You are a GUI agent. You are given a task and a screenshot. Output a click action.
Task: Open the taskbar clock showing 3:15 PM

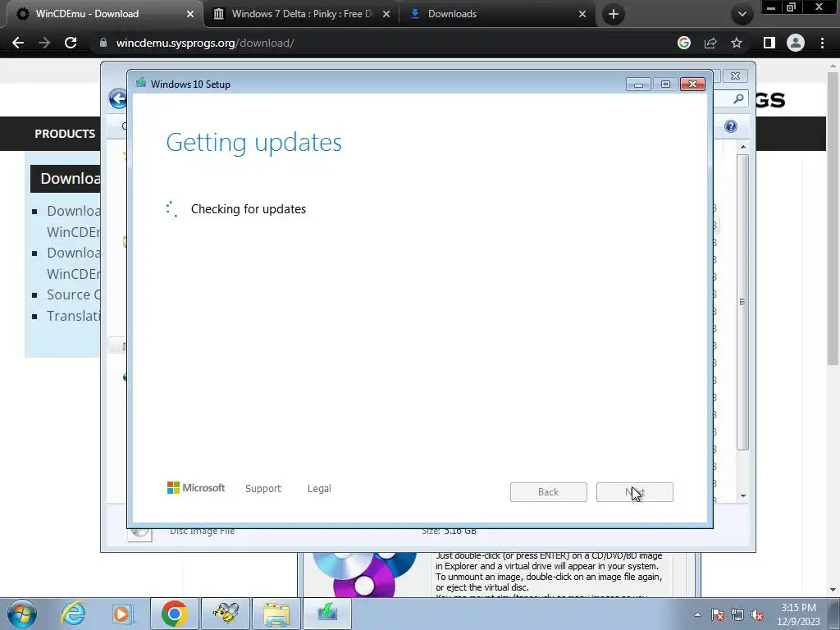pos(799,614)
